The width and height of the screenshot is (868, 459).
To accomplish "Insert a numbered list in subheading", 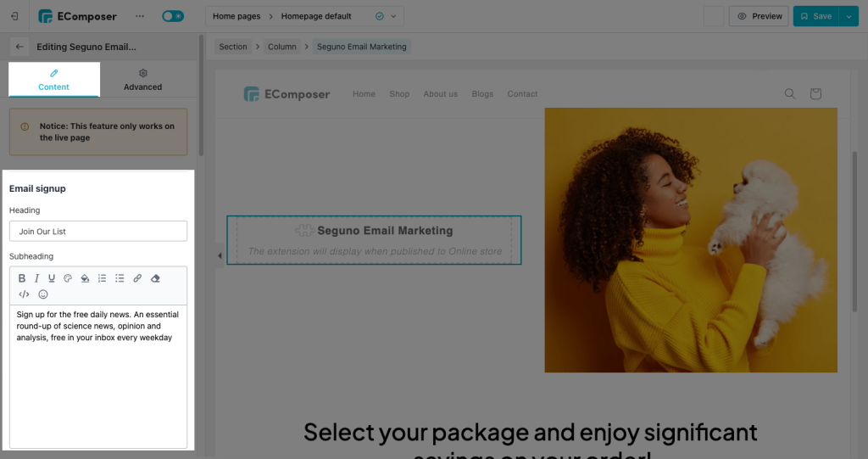I will tap(102, 278).
